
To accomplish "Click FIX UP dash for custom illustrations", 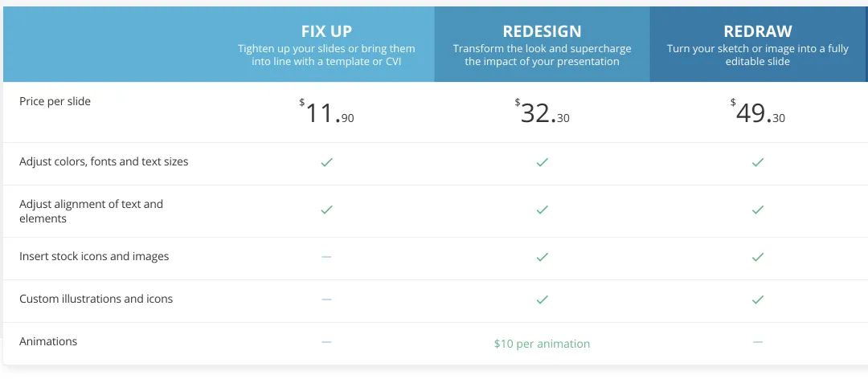I will (x=326, y=300).
